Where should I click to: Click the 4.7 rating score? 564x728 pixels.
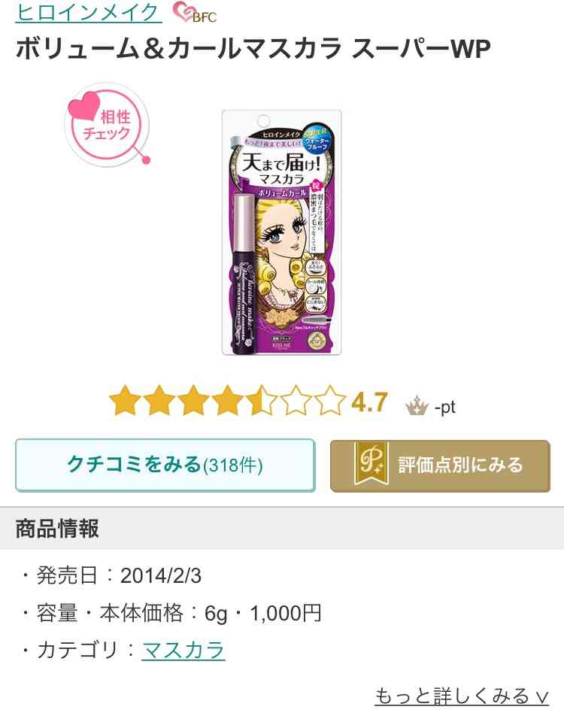(369, 402)
